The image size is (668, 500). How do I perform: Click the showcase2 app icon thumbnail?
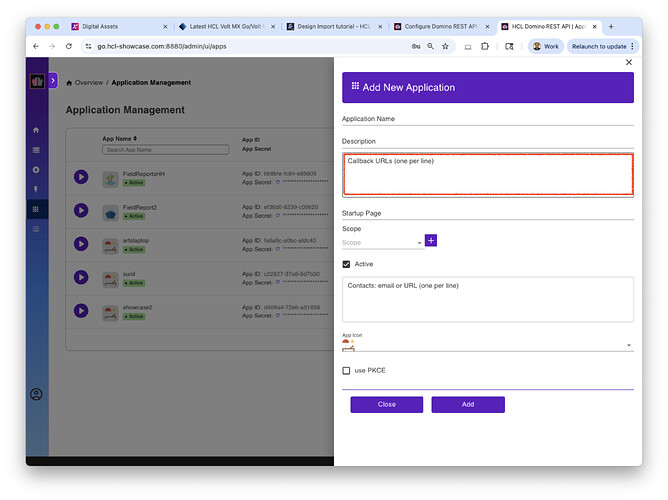click(110, 313)
